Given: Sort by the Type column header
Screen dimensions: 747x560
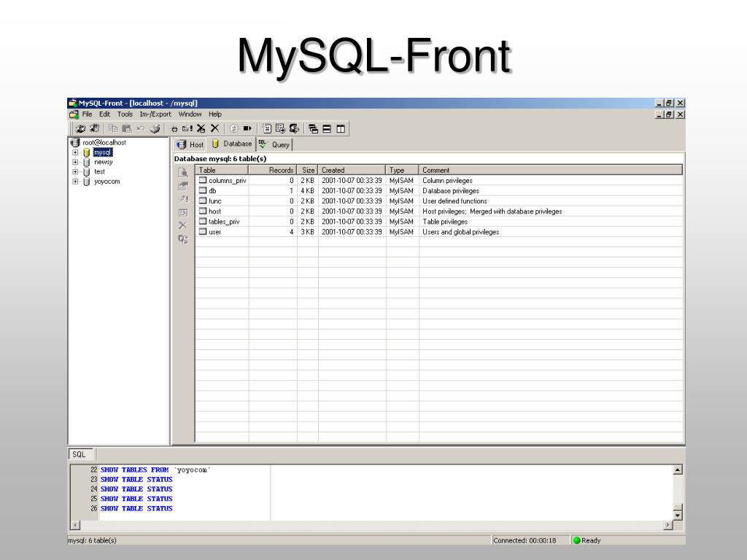Looking at the screenshot, I should click(402, 170).
